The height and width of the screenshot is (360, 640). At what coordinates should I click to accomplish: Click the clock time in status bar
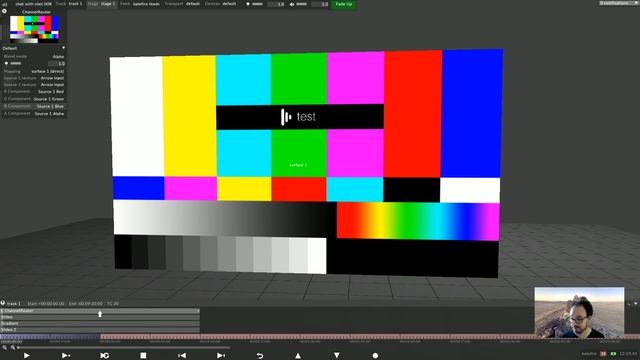[x=628, y=354]
